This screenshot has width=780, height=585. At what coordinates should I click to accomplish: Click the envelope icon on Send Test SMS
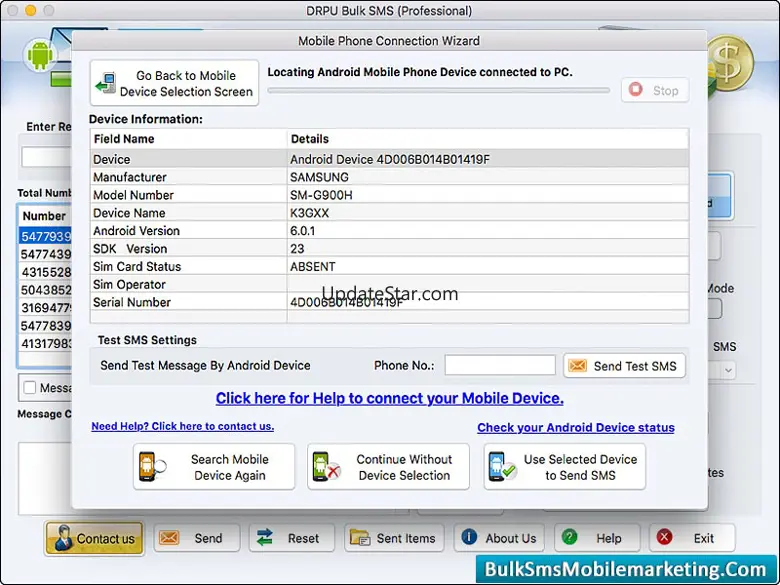click(578, 366)
